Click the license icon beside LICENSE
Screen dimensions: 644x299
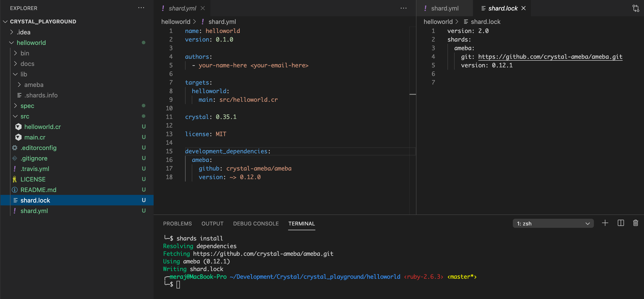[x=15, y=179]
